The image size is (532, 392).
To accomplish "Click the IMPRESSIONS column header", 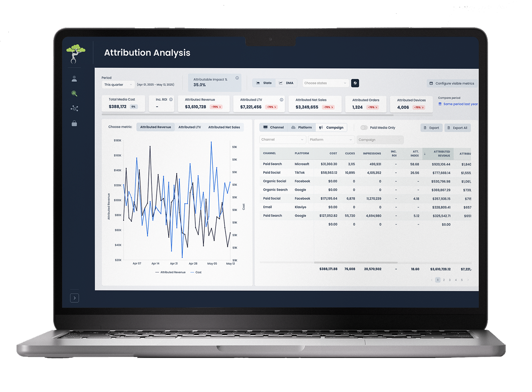I will (372, 154).
